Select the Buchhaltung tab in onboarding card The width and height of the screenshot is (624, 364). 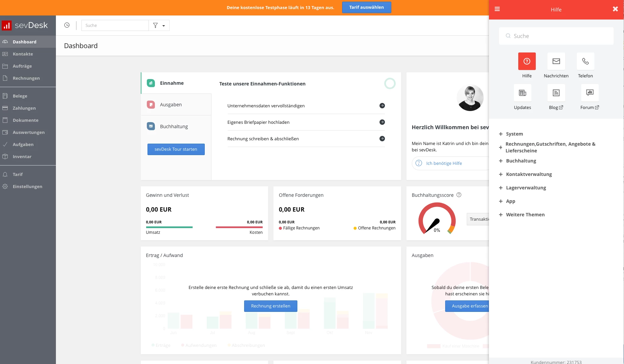[x=176, y=126]
